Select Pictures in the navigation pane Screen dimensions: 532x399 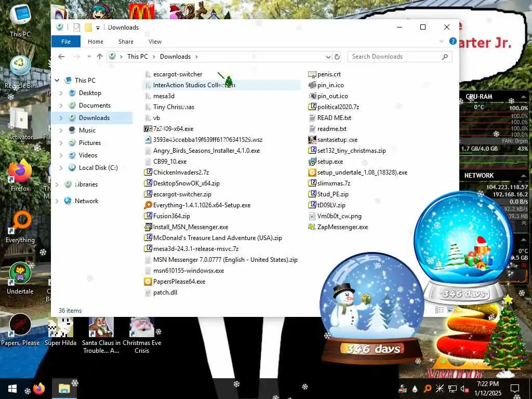tap(89, 143)
